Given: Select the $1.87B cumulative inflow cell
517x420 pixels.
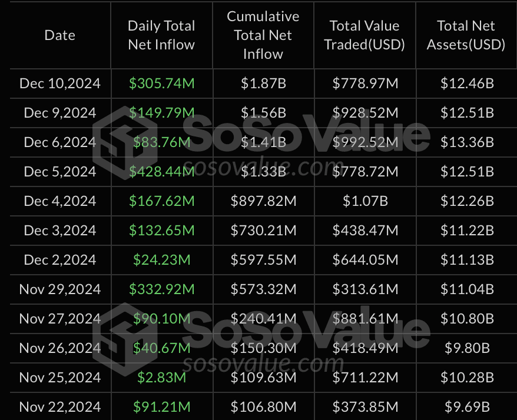Looking at the screenshot, I should (x=263, y=84).
